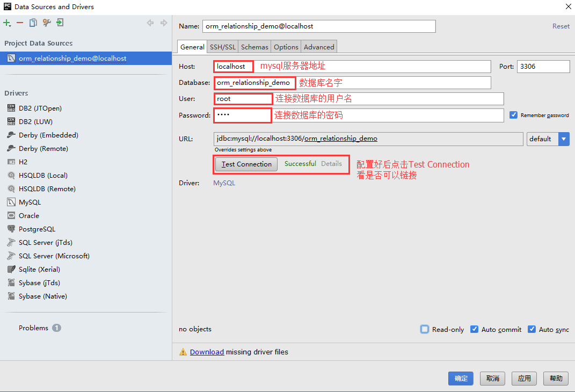Remove the selected data source with minus icon
The width and height of the screenshot is (575, 392).
20,23
